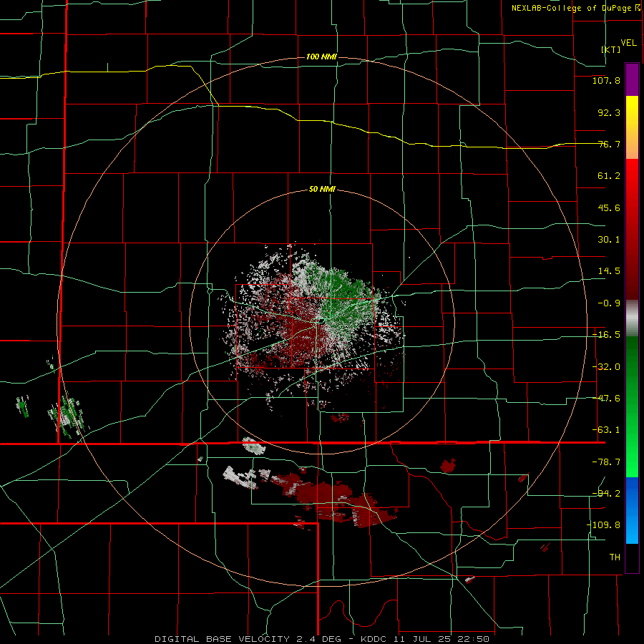Screen dimensions: 644x644
Task: Select the -78.7 velocity value
Action: [606, 462]
